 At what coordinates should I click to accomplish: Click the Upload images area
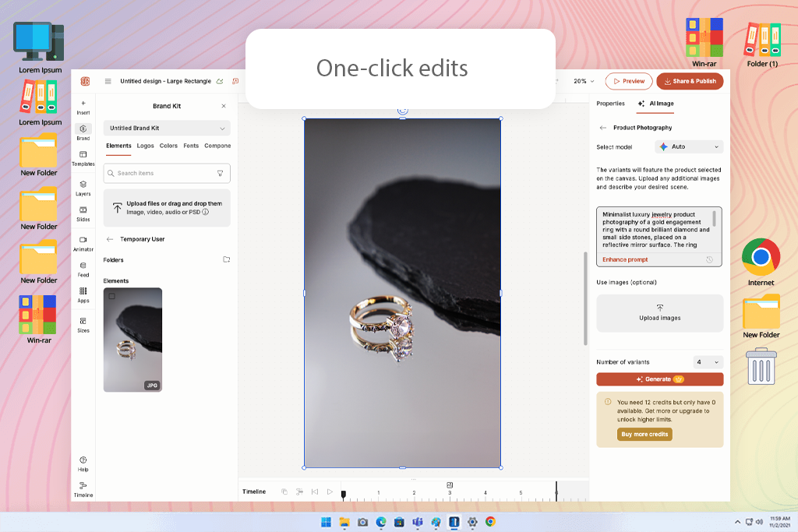(x=660, y=313)
